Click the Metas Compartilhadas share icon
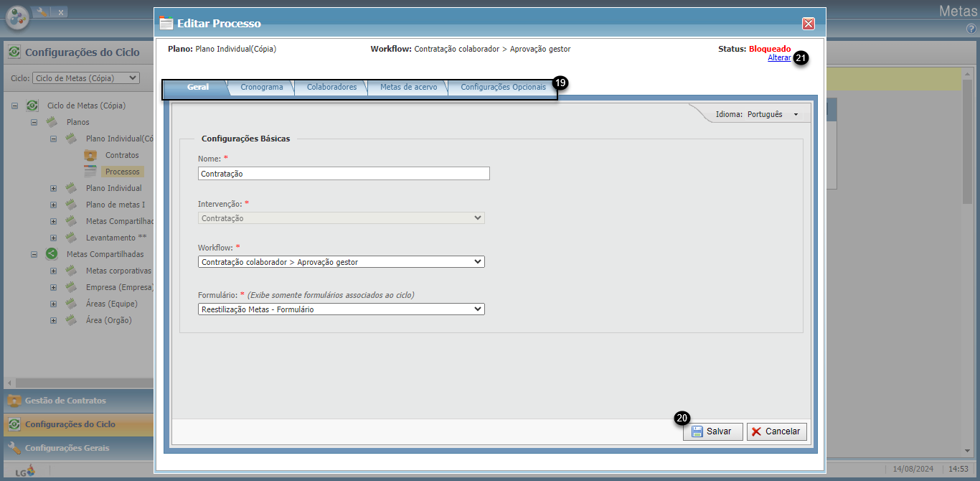The image size is (980, 481). [x=52, y=254]
